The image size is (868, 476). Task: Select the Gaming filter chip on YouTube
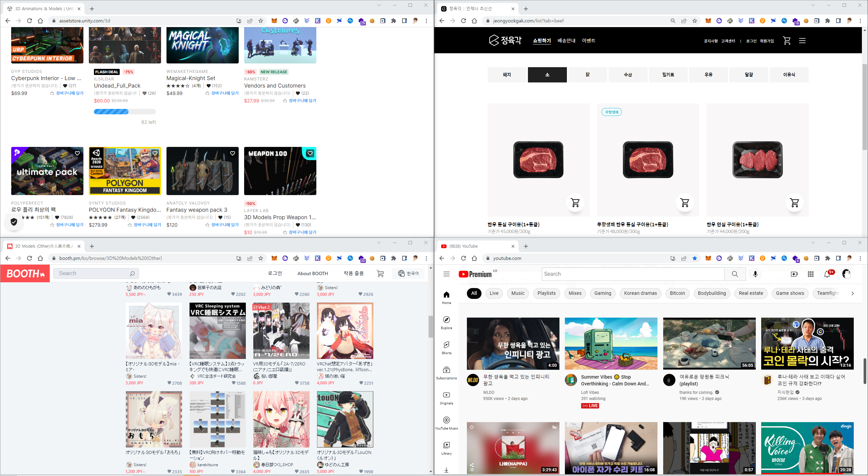coord(603,293)
